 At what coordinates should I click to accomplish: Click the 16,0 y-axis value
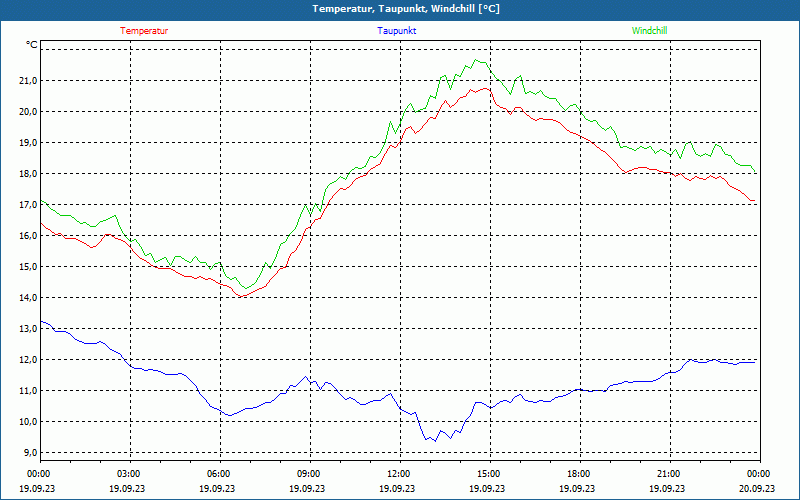[29, 236]
